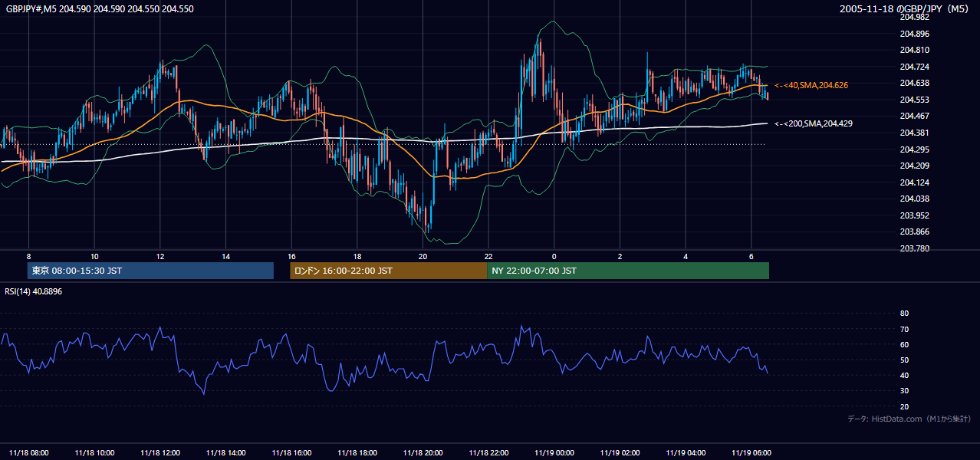Click the 40 SMA 204.626 label
This screenshot has width=980, height=460.
tap(811, 85)
